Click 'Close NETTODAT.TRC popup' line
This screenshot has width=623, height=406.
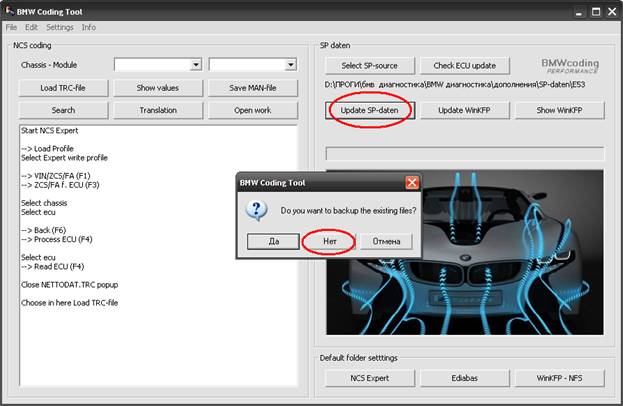[x=70, y=285]
